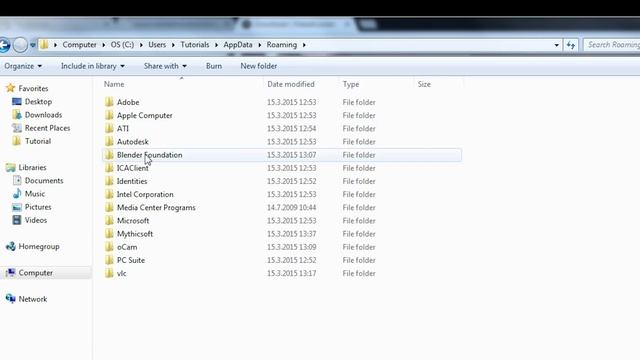The width and height of the screenshot is (640, 360).
Task: Click the Videos library icon
Action: pos(17,220)
